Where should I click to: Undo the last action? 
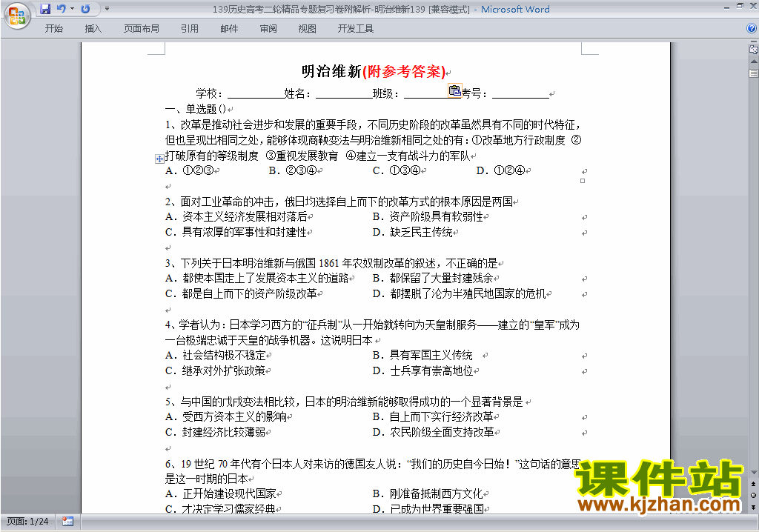point(62,9)
